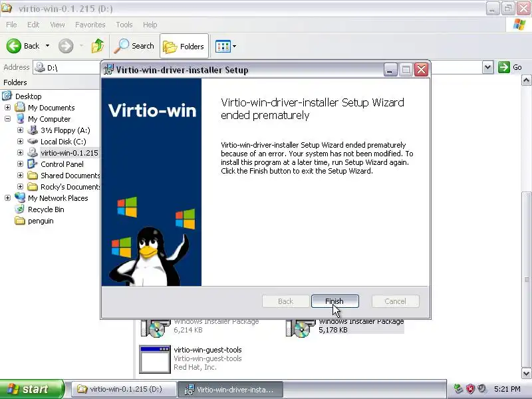Image resolution: width=532 pixels, height=399 pixels.
Task: Open the Back history dropdown arrow
Action: click(47, 46)
